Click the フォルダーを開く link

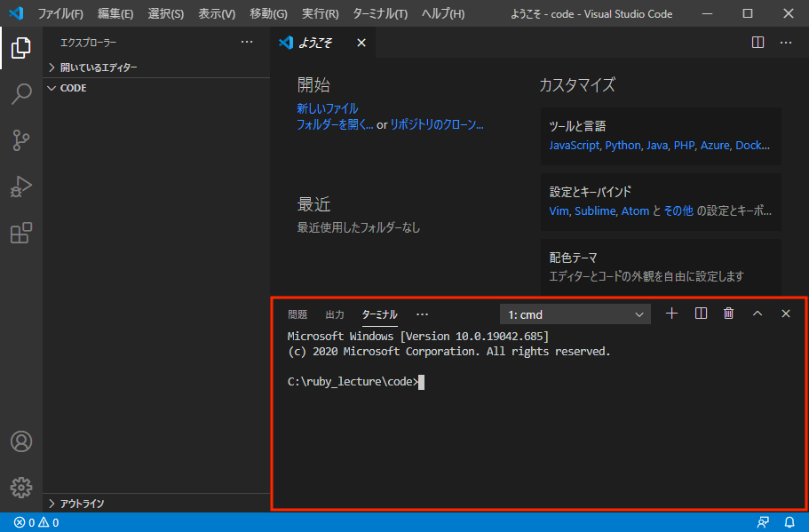pyautogui.click(x=334, y=124)
